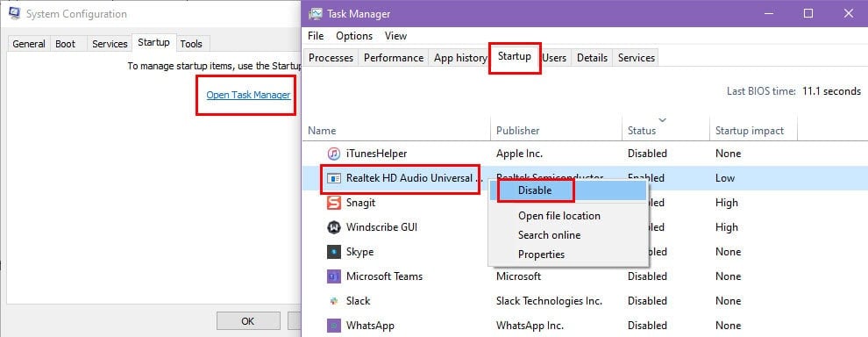Select Open file location menu entry
Viewport: 868px width, 337px height.
(x=559, y=216)
